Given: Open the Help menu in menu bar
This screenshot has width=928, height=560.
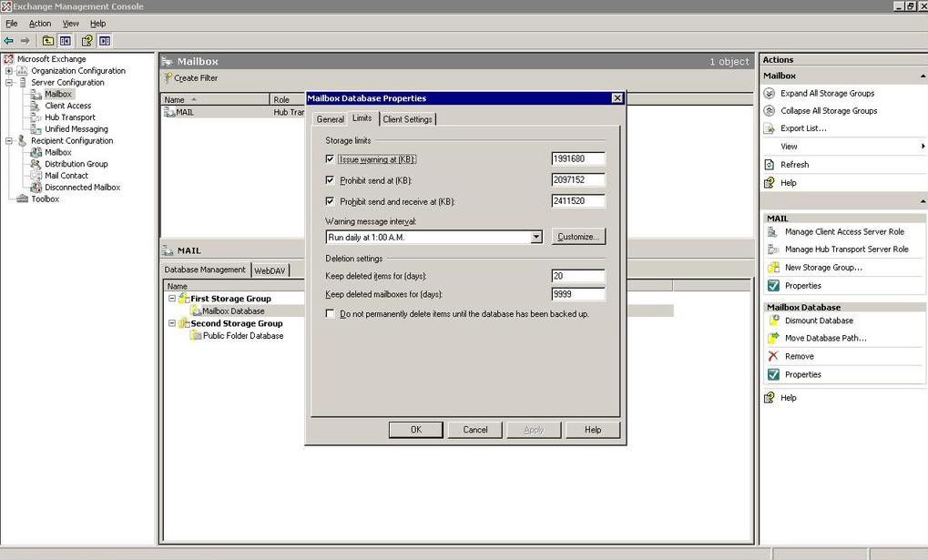Looking at the screenshot, I should pos(98,24).
